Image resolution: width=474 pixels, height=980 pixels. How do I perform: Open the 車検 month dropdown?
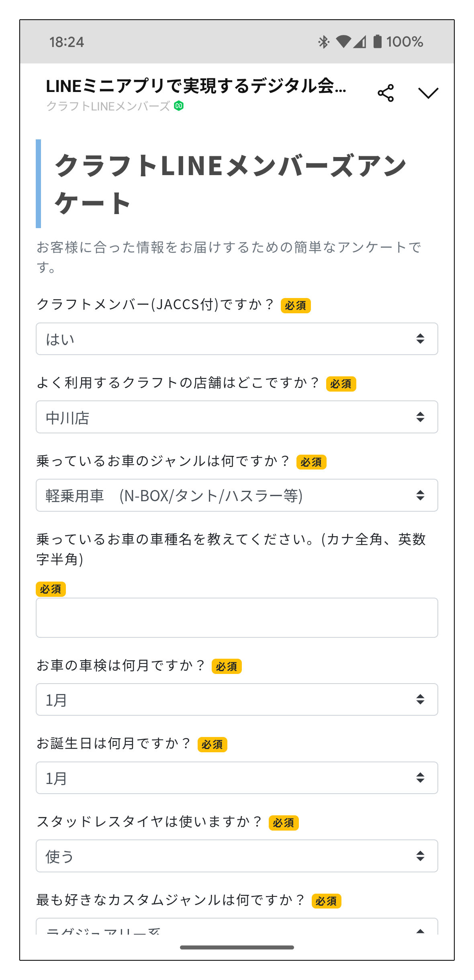[237, 699]
